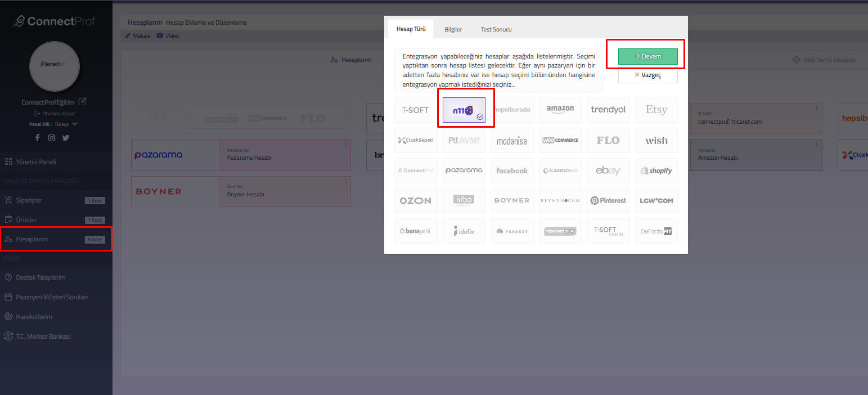Screen dimensions: 868x395
Task: Open the Facebook social icon
Action: 38,138
